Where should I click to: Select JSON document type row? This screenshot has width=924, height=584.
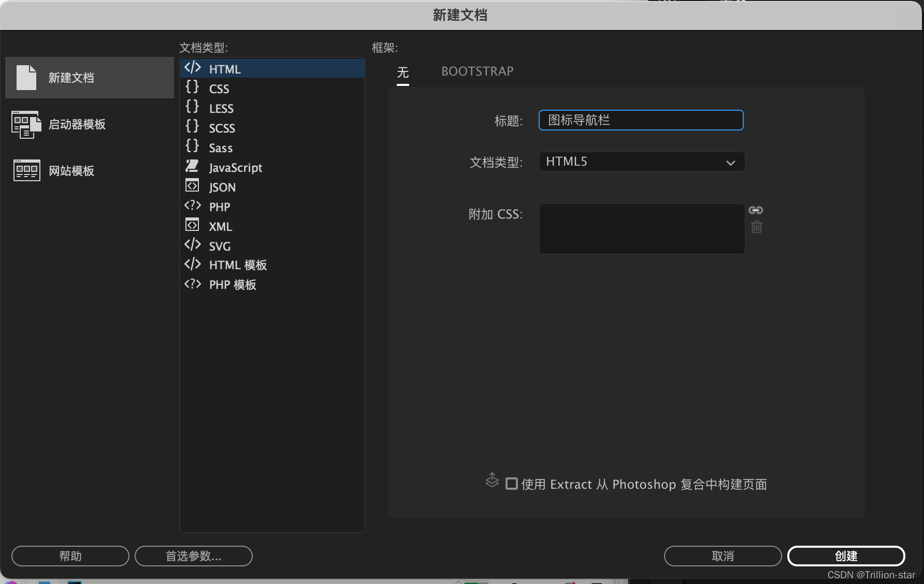coord(272,187)
